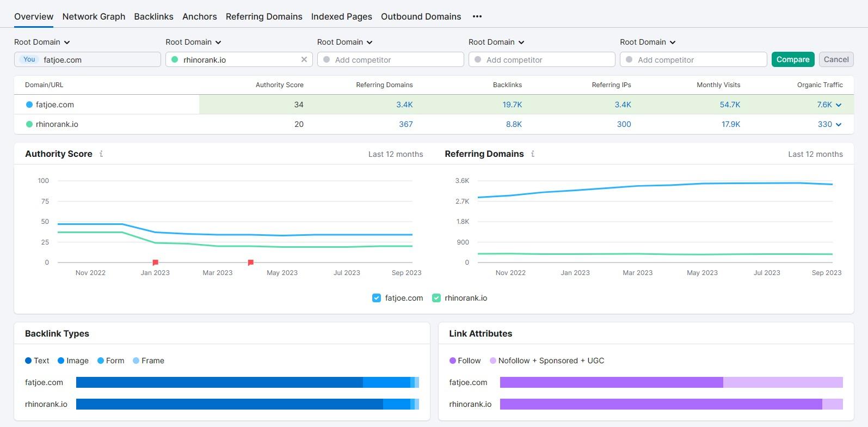This screenshot has height=427, width=868.
Task: Click the Monthly Visits column header
Action: tap(718, 85)
